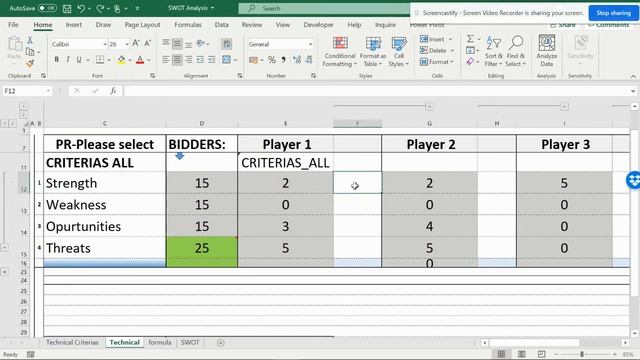Switch to Page Break Preview in status bar
The height and width of the screenshot is (360, 640).
click(x=541, y=354)
